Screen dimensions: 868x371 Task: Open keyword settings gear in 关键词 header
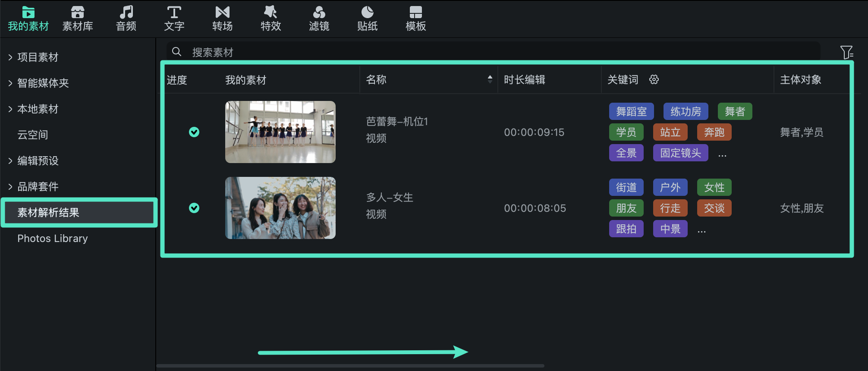click(x=654, y=79)
